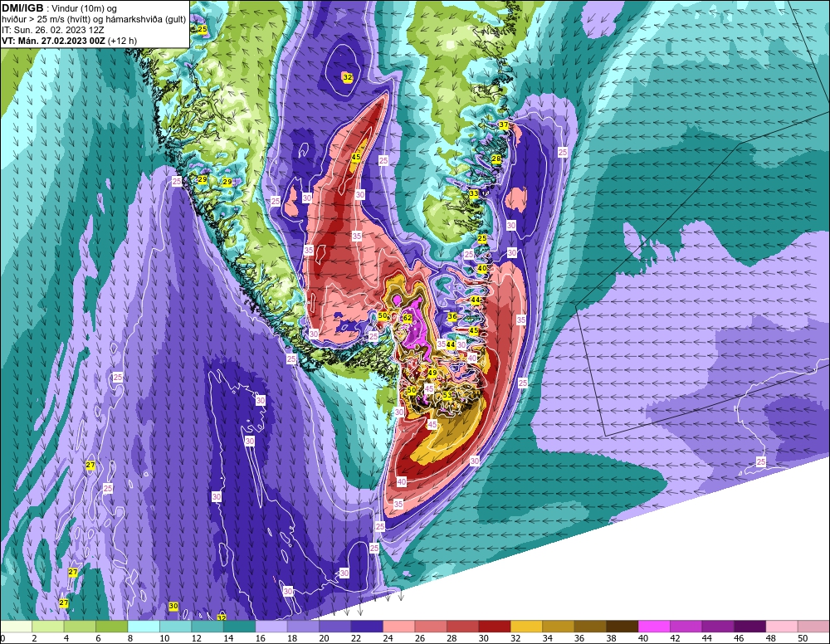Click the yellow max gust label 62
Image resolution: width=830 pixels, height=644 pixels.
click(407, 318)
